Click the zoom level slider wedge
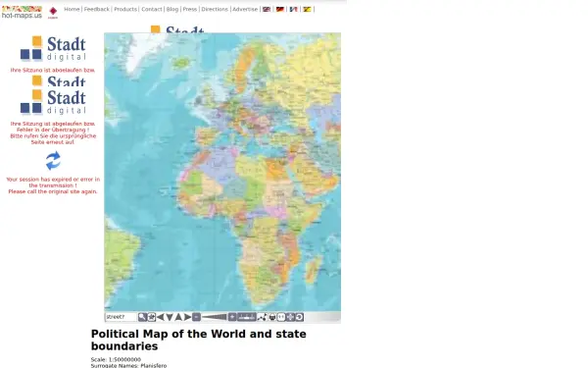 click(x=214, y=317)
